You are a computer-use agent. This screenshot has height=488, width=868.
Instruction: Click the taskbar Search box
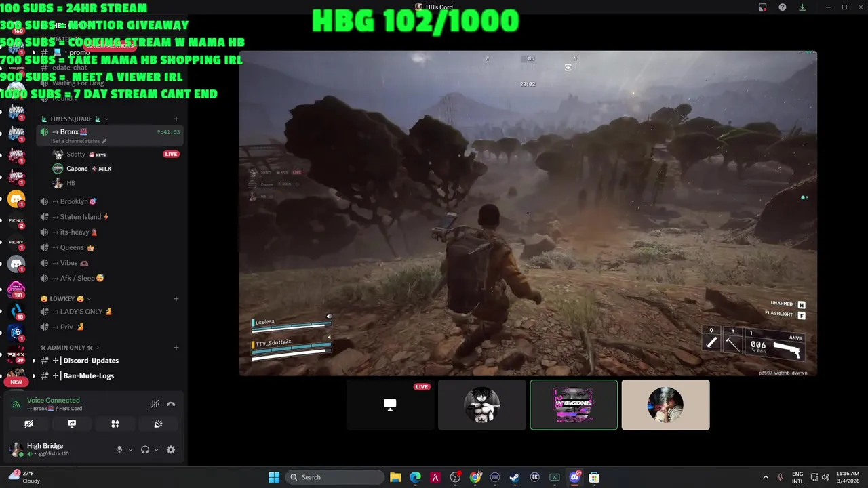[335, 477]
